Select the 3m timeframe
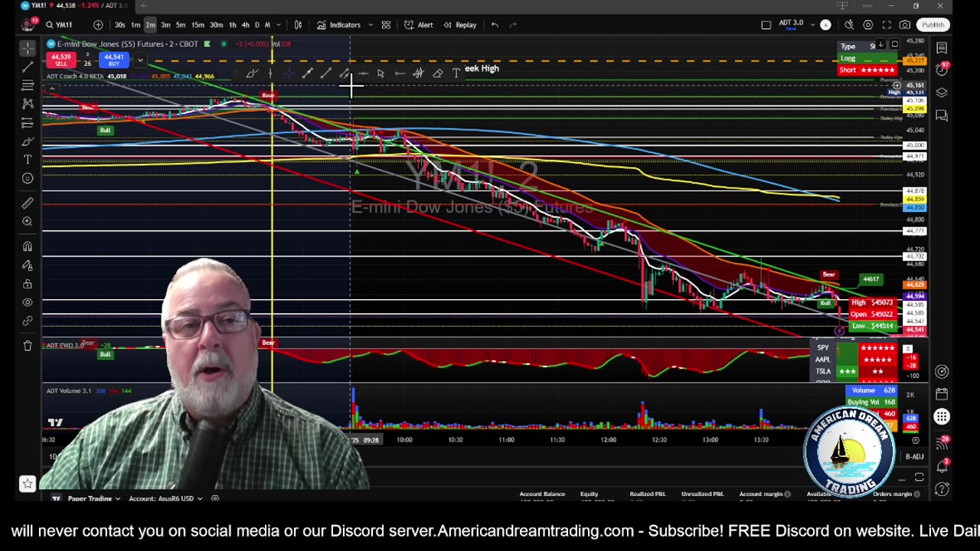Image resolution: width=980 pixels, height=551 pixels. pos(165,24)
